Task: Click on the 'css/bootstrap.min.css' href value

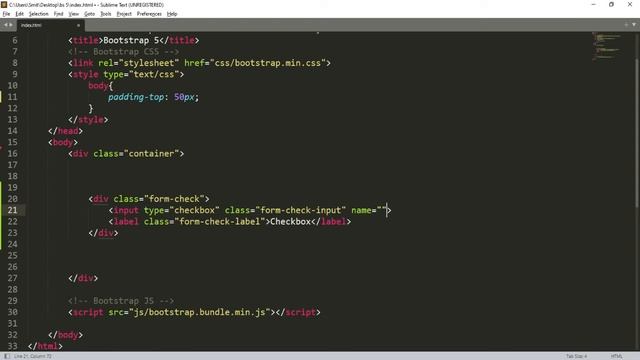Action: [268, 63]
